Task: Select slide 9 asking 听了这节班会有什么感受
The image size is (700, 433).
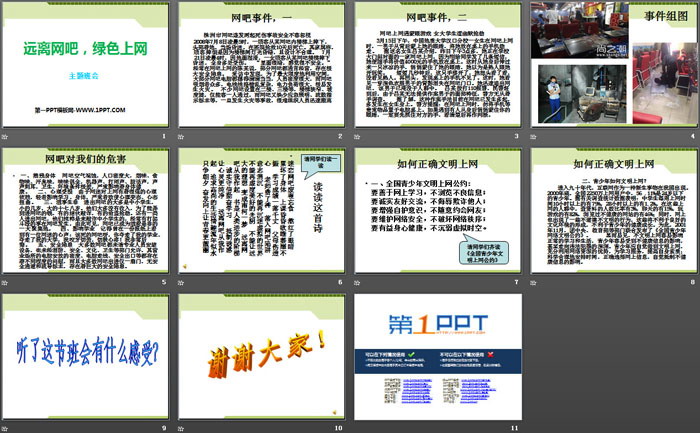Action: [85, 357]
